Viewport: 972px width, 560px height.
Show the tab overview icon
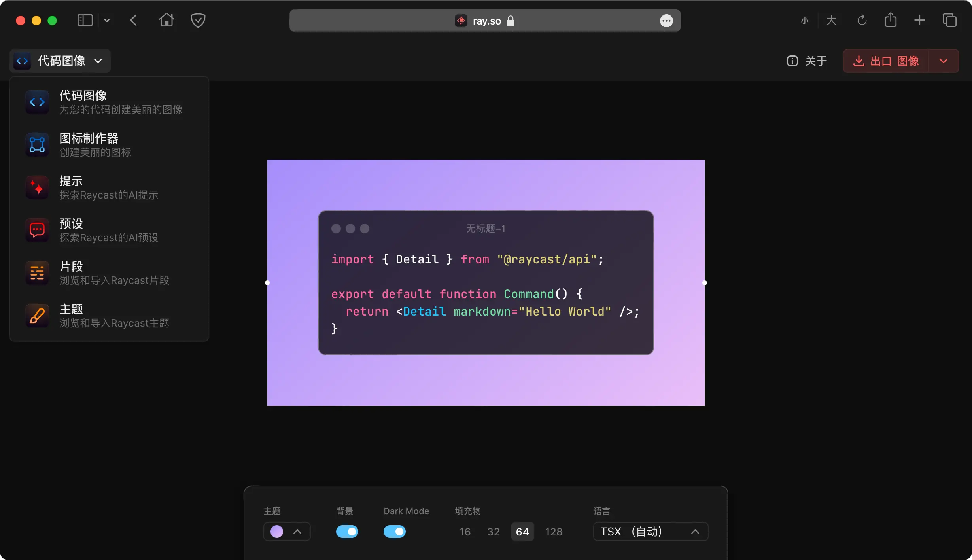(949, 20)
